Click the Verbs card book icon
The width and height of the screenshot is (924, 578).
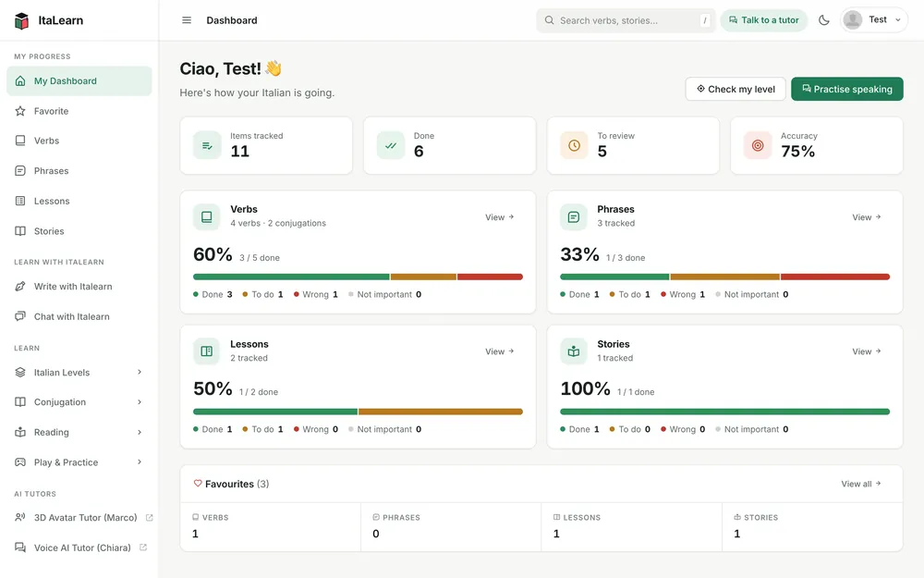(x=207, y=217)
